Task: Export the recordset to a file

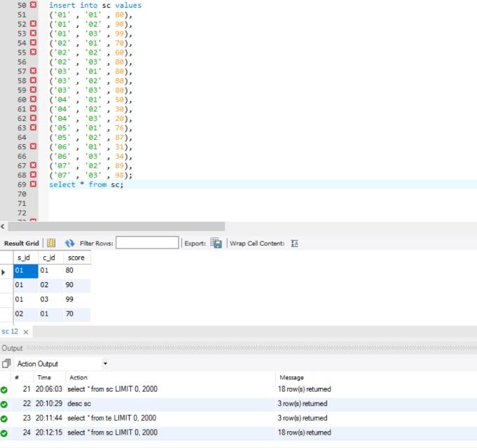Action: 216,244
